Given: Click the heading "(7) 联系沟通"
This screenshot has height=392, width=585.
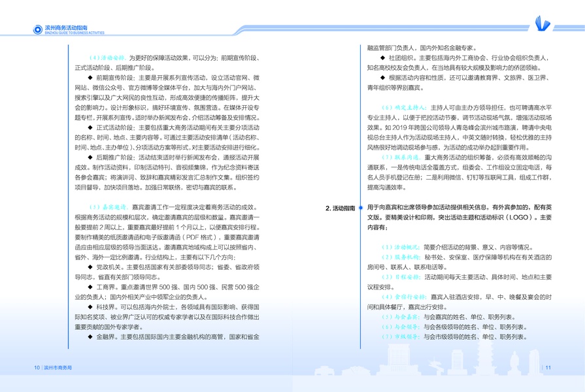Looking at the screenshot, I should point(401,157).
